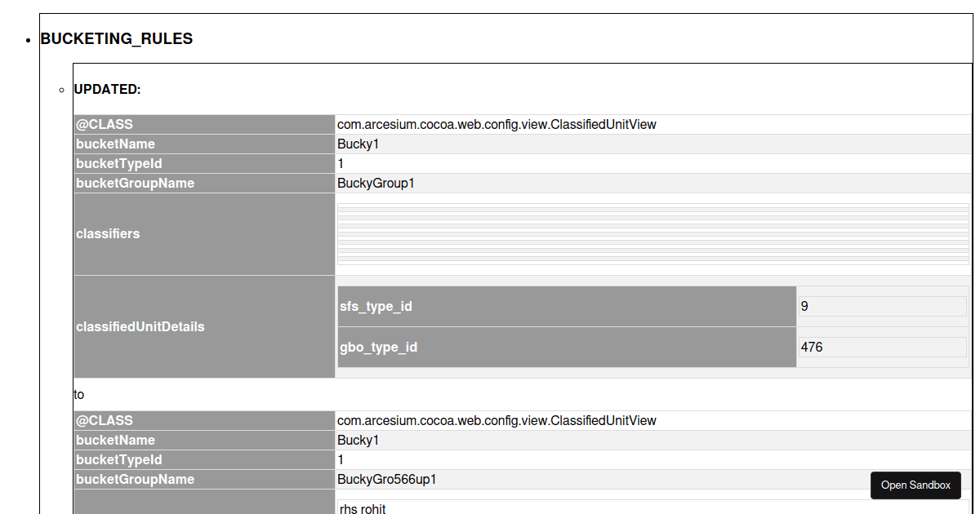The image size is (980, 514).
Task: Select the BUCKETING_RULES heading
Action: [x=116, y=38]
